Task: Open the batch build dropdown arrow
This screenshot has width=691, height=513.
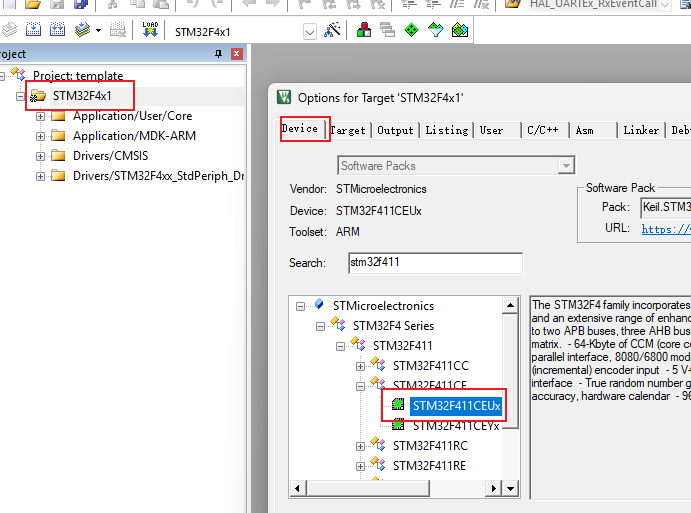Action: point(98,30)
